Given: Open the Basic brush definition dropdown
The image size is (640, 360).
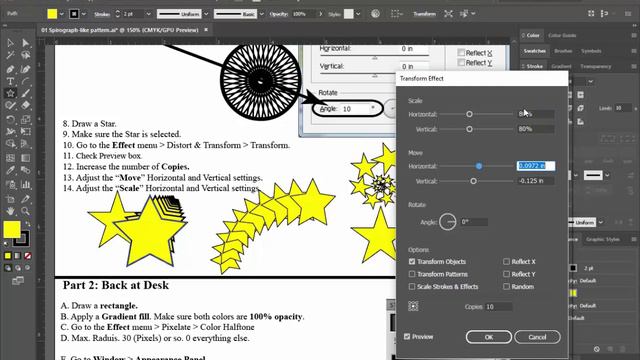Looking at the screenshot, I should click(x=262, y=14).
